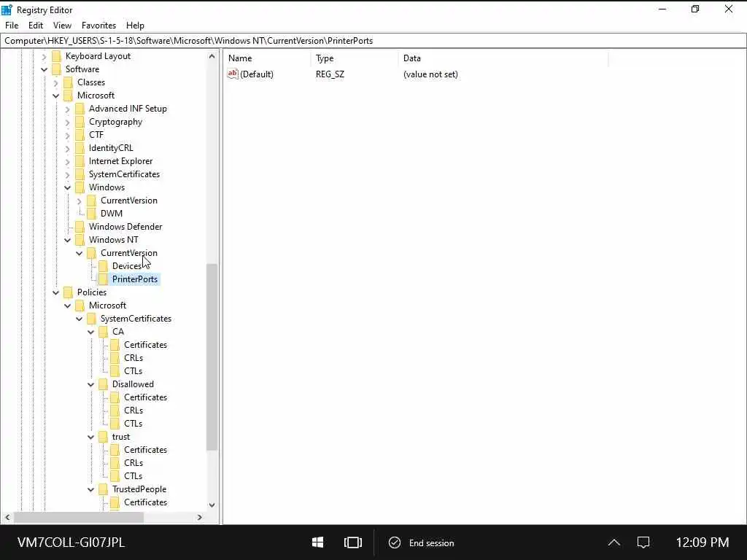The height and width of the screenshot is (560, 747).
Task: Open Task View in the taskbar
Action: 353,542
